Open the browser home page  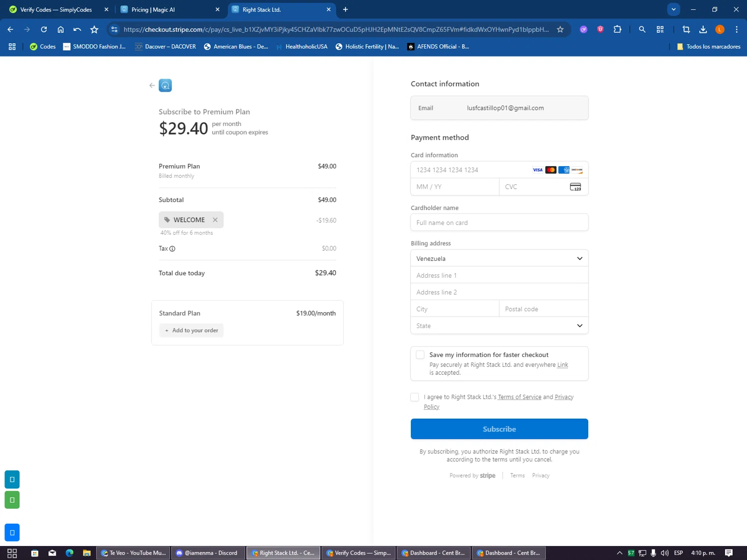tap(61, 29)
